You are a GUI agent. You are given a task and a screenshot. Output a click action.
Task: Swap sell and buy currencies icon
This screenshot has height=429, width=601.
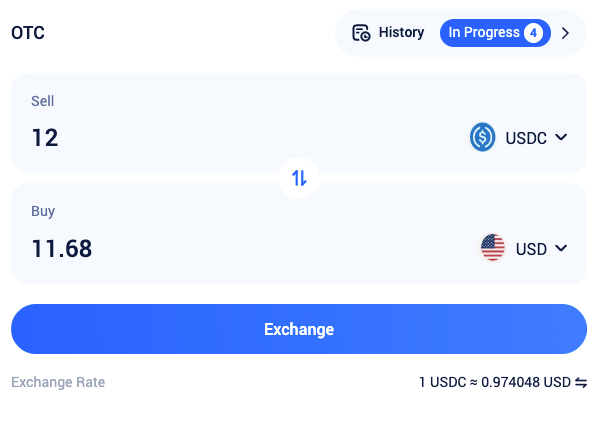(299, 178)
